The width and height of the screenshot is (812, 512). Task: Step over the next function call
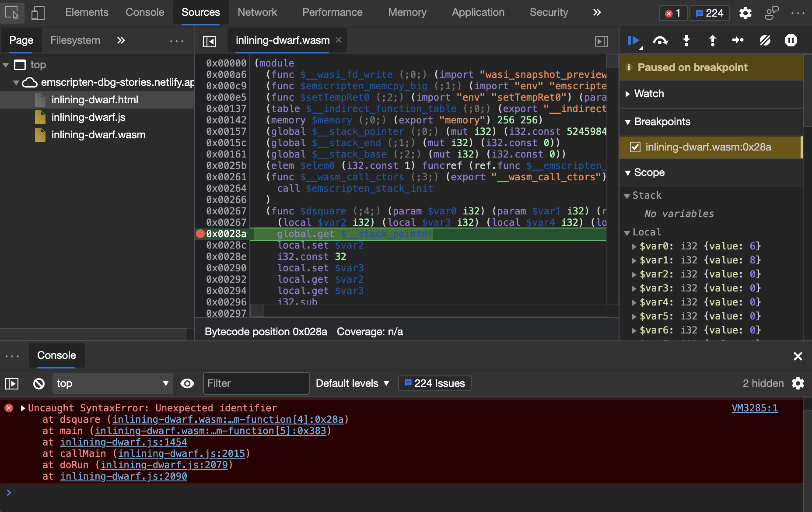[660, 40]
